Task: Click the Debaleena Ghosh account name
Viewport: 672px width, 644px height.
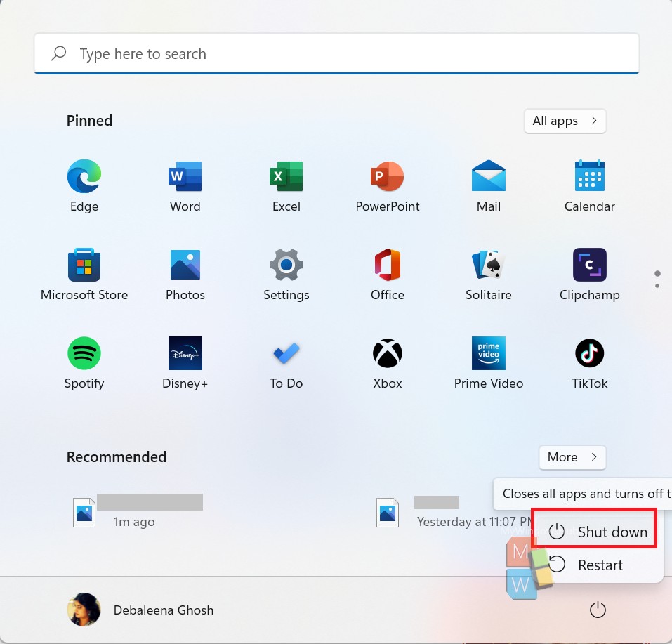Action: click(164, 610)
